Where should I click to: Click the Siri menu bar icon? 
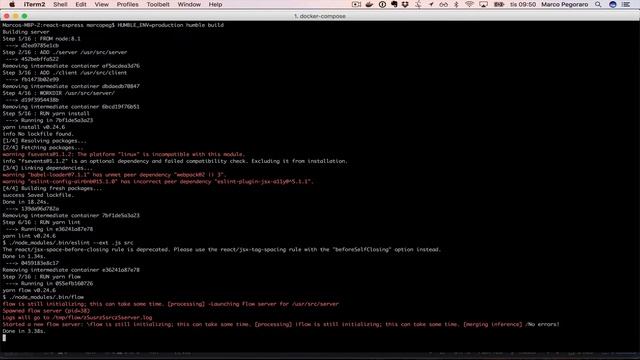pos(613,4)
